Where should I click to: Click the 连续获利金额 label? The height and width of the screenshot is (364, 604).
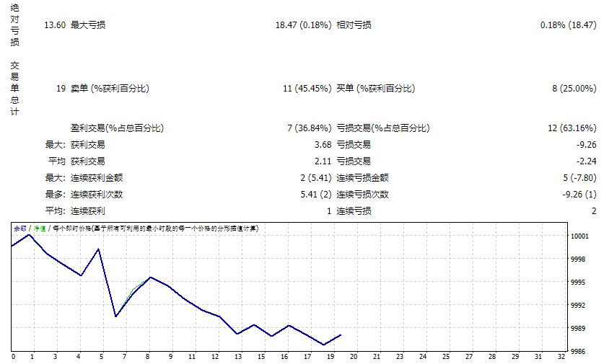click(x=97, y=177)
